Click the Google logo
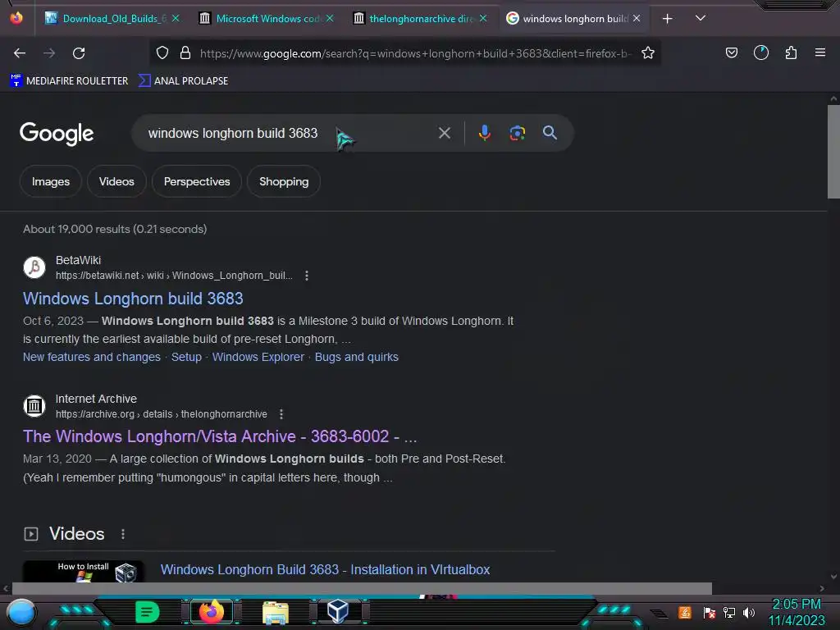 (57, 134)
